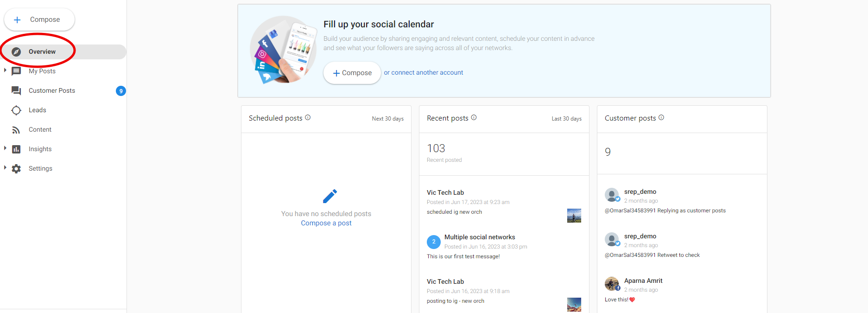Click the Recent posts info icon
The width and height of the screenshot is (868, 313).
pyautogui.click(x=474, y=118)
